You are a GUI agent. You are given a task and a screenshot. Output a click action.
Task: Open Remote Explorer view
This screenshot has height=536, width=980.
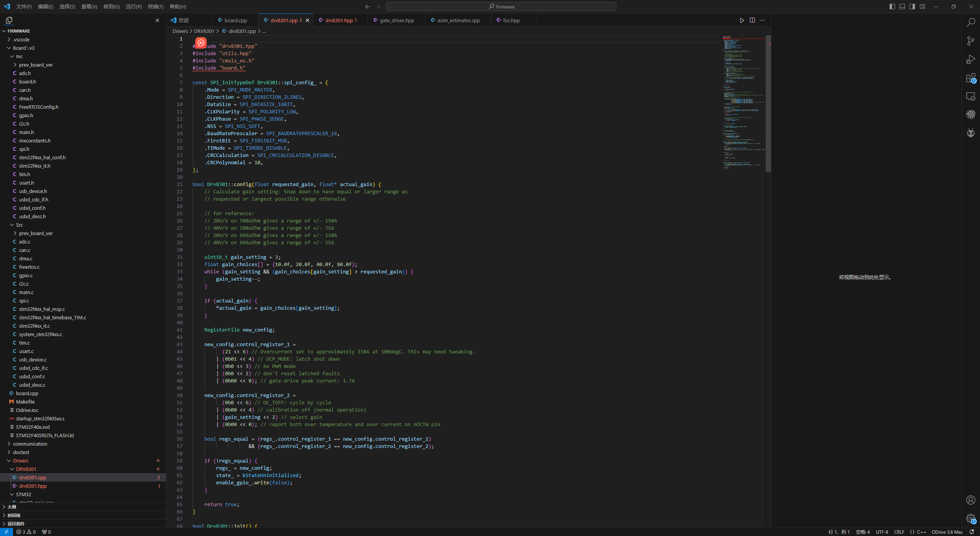[971, 96]
